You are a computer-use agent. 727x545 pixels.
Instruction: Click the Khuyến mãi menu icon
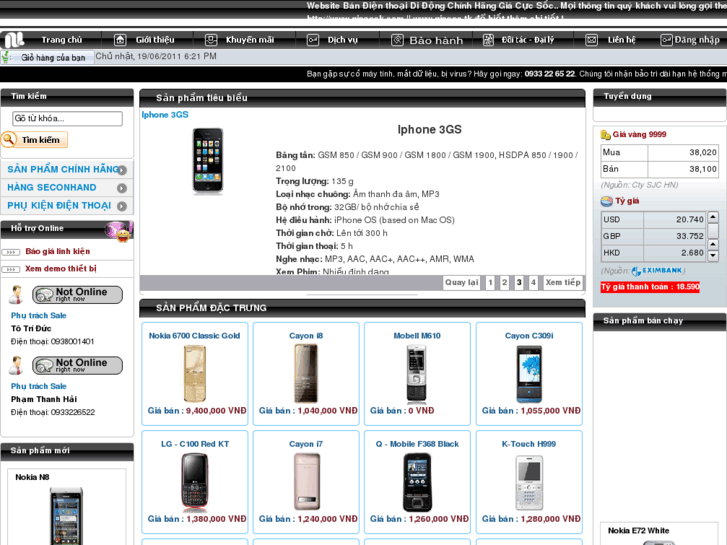coord(211,40)
